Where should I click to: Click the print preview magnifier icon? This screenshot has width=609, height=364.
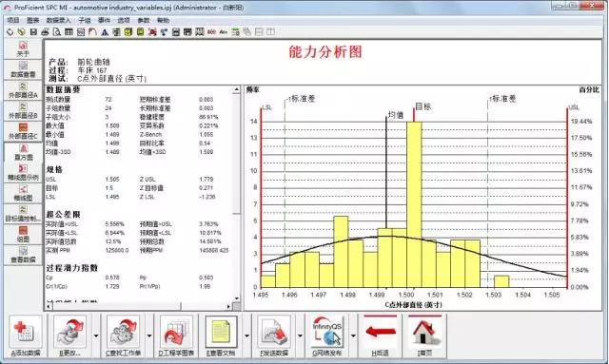pyautogui.click(x=57, y=31)
